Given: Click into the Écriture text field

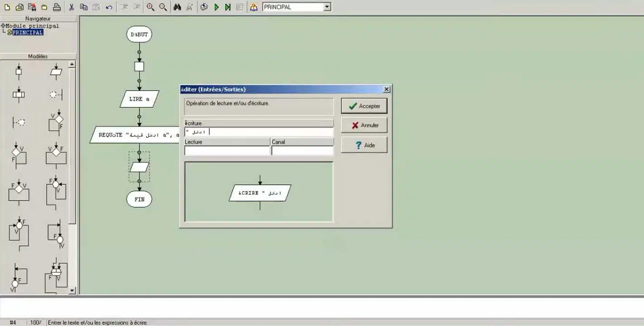Looking at the screenshot, I should coord(259,132).
